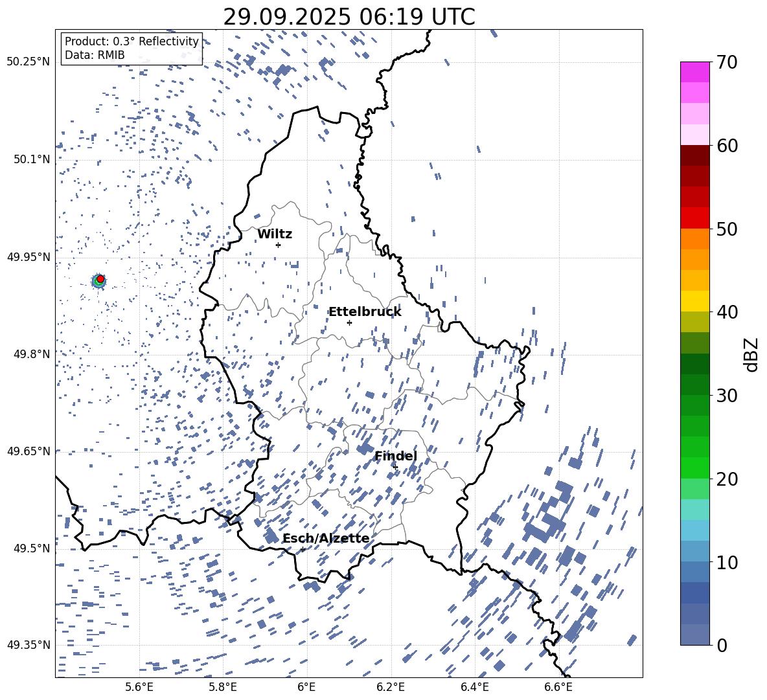Viewport: 767px width, 700px height.
Task: Click the 5.6°E longitude label
Action: pyautogui.click(x=139, y=687)
